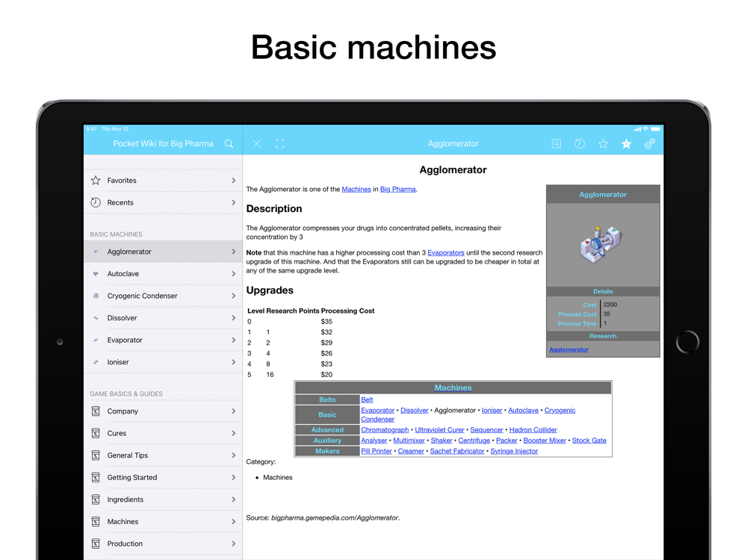
Task: Open Booster Mixer link
Action: tap(545, 441)
